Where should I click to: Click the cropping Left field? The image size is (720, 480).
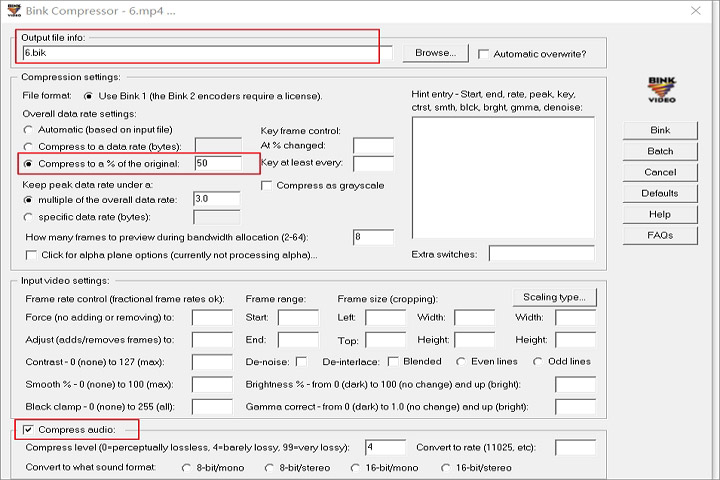[386, 318]
